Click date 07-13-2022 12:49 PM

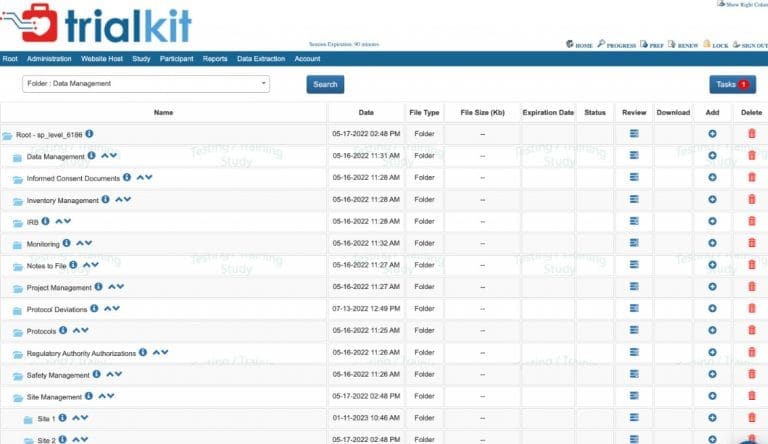(366, 308)
